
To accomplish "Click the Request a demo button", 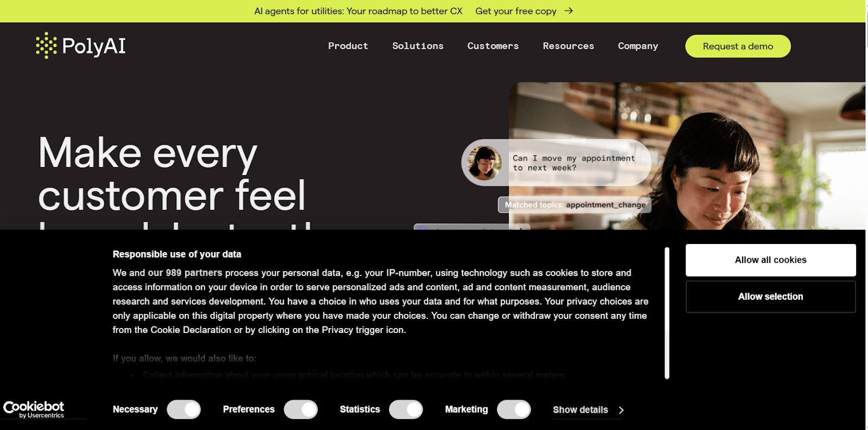I will click(x=738, y=46).
